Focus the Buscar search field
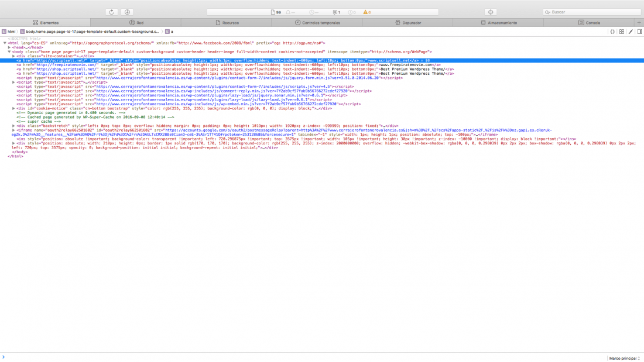Viewport: 644px width, 362px height. pyautogui.click(x=592, y=12)
